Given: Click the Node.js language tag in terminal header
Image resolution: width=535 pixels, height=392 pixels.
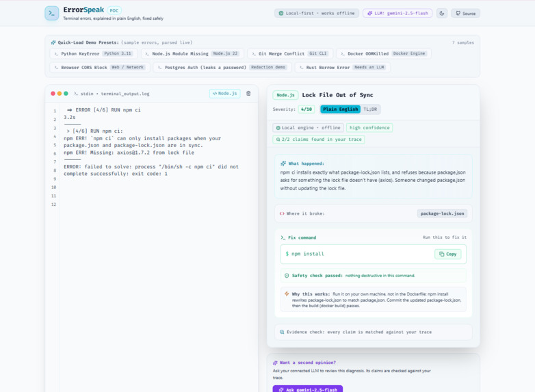Looking at the screenshot, I should (224, 94).
